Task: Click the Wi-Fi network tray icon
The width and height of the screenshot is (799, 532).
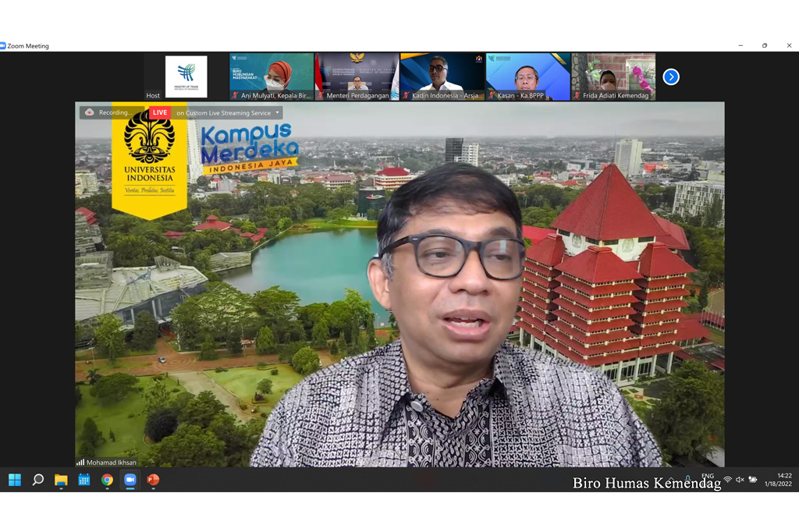Action: 727,480
